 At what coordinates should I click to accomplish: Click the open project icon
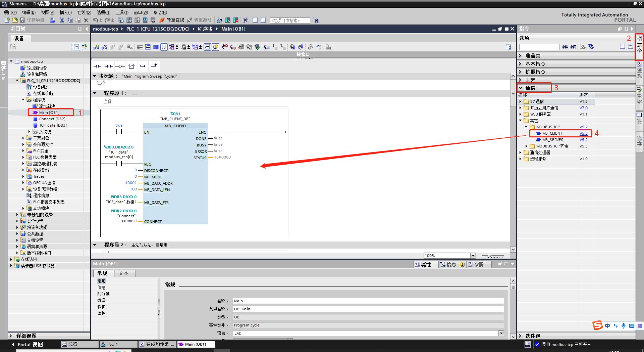point(15,20)
